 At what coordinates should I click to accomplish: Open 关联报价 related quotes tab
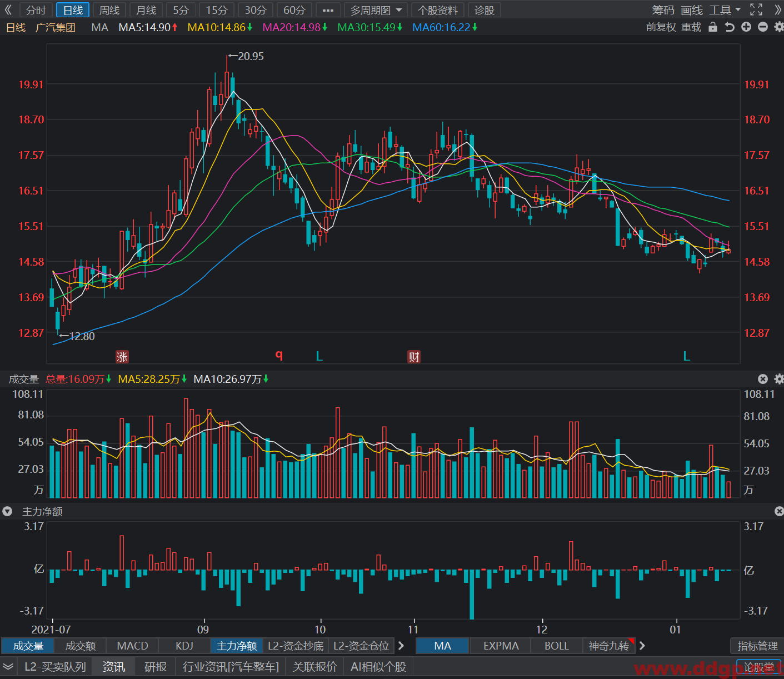(x=315, y=667)
